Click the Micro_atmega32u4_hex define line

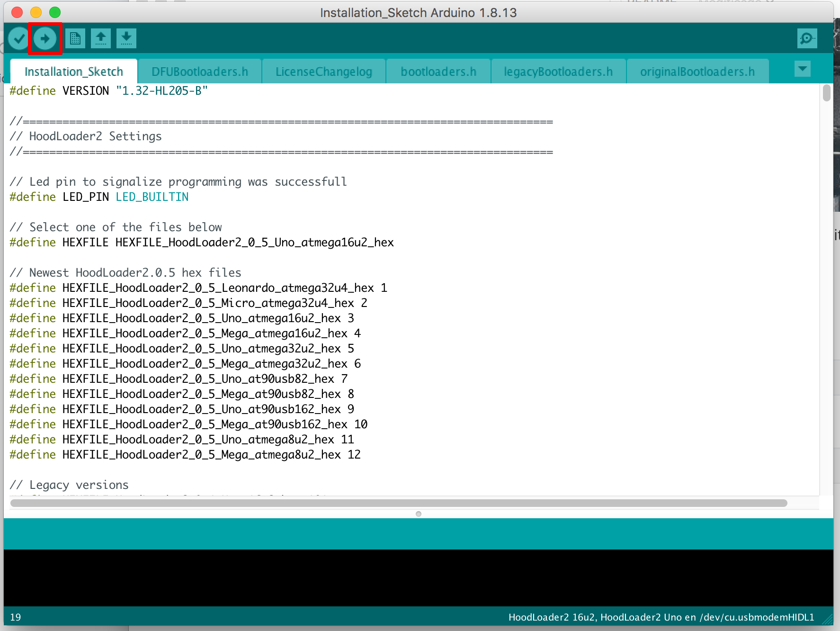click(x=188, y=303)
